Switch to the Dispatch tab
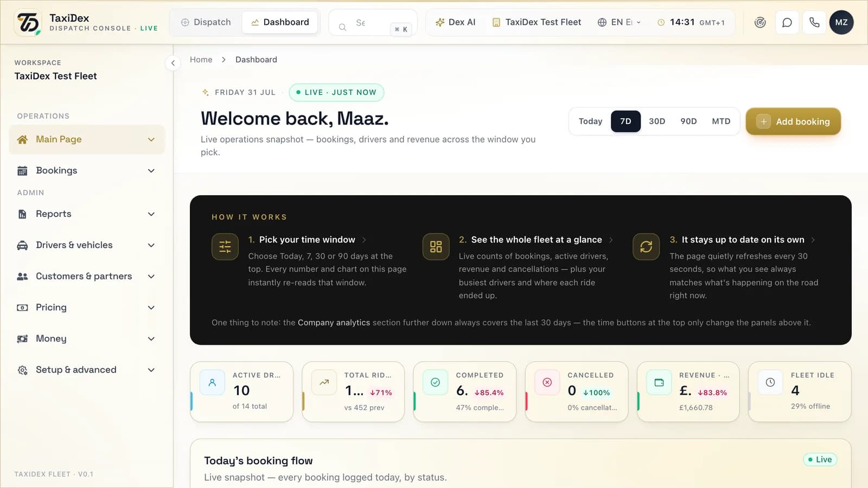Viewport: 868px width, 488px height. click(206, 22)
